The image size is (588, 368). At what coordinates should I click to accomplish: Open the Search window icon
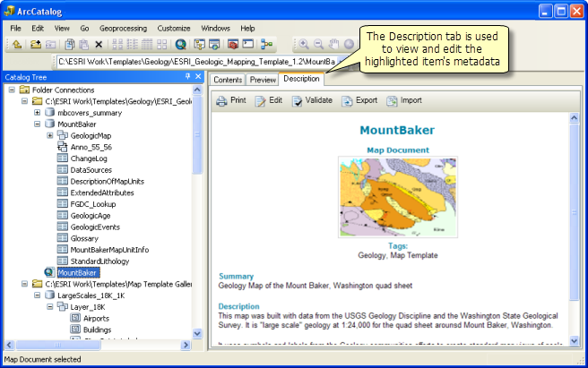coord(214,45)
